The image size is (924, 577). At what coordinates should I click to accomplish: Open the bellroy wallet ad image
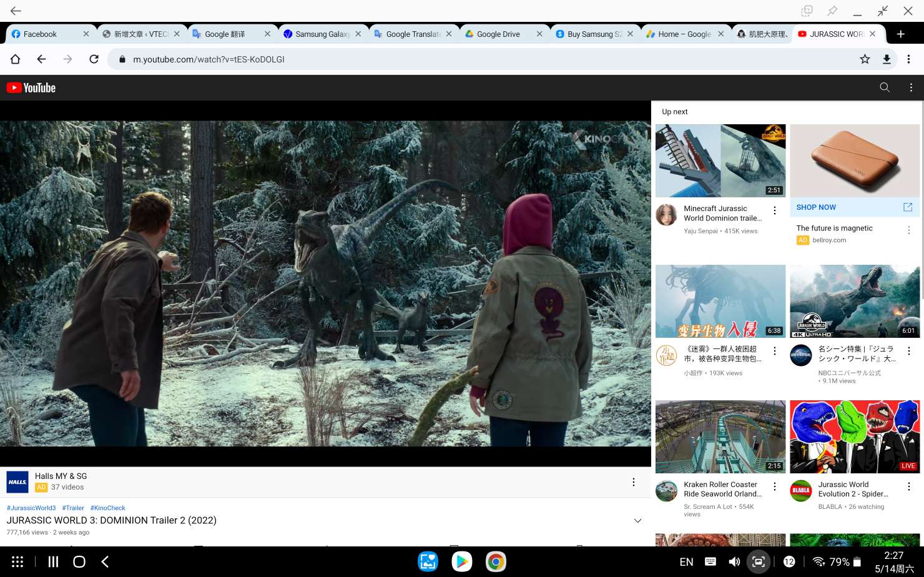[x=855, y=160]
